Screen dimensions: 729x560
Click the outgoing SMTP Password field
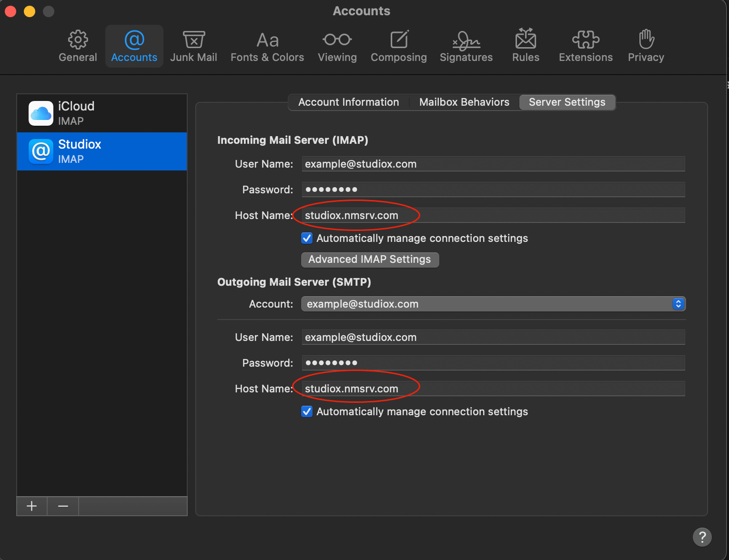click(x=493, y=363)
